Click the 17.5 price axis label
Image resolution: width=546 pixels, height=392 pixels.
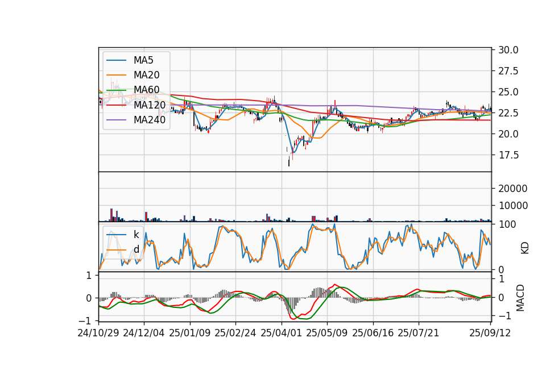point(508,155)
